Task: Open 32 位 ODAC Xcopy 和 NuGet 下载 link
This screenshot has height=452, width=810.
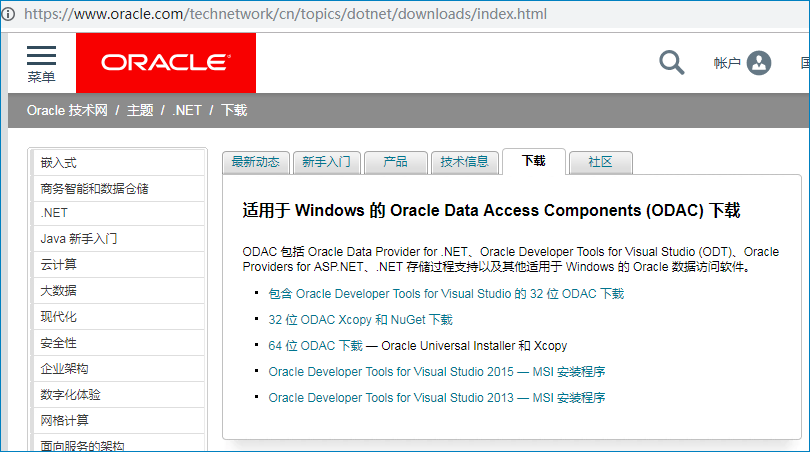Action: pos(360,320)
